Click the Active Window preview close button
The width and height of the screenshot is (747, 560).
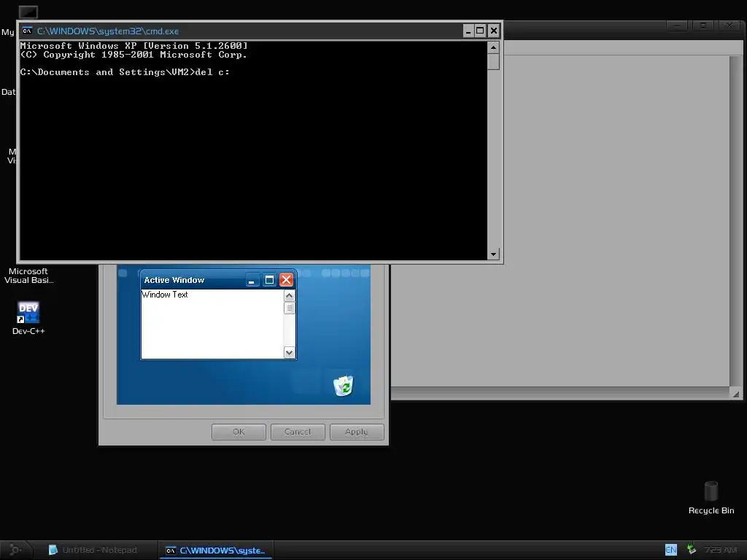(286, 280)
